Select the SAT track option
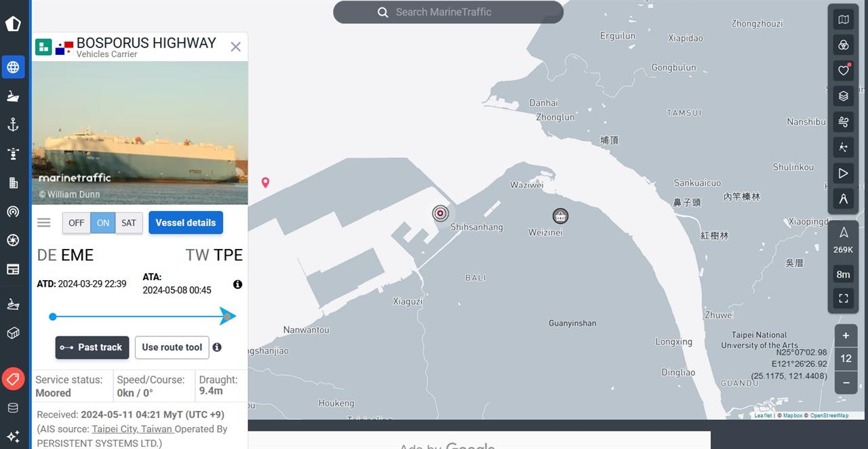The height and width of the screenshot is (449, 868). pyautogui.click(x=129, y=222)
